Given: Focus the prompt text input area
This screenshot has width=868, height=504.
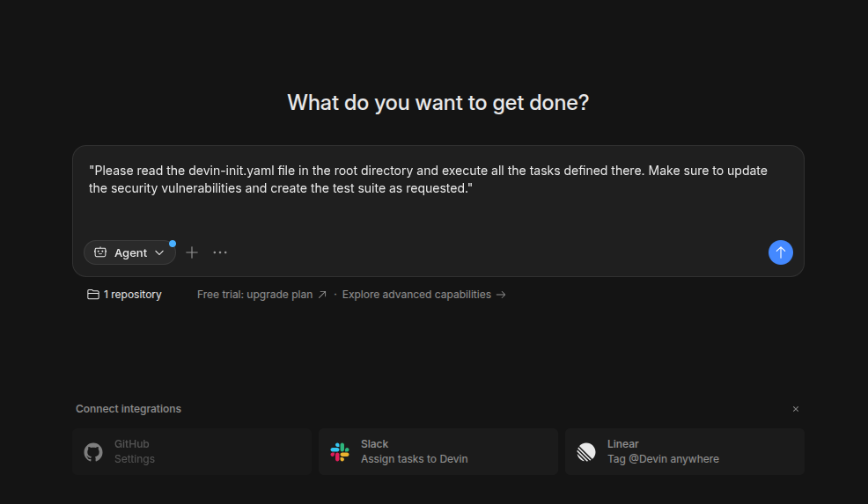Looking at the screenshot, I should 438,211.
